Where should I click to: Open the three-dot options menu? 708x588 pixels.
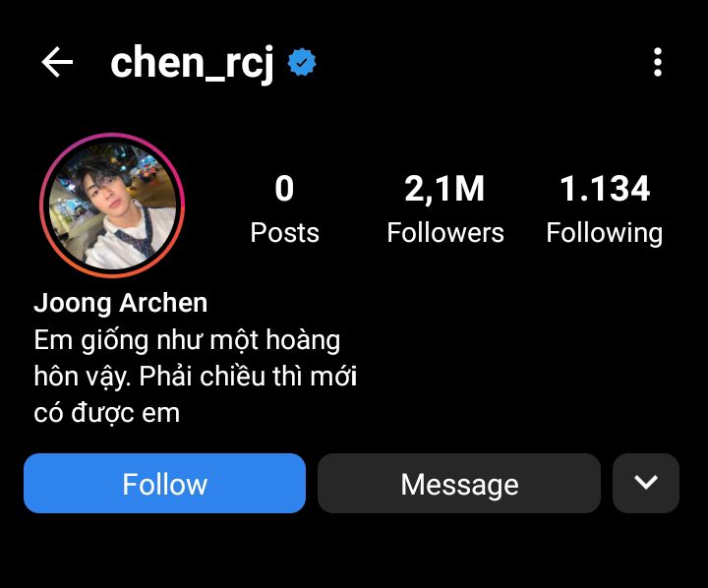[x=658, y=62]
